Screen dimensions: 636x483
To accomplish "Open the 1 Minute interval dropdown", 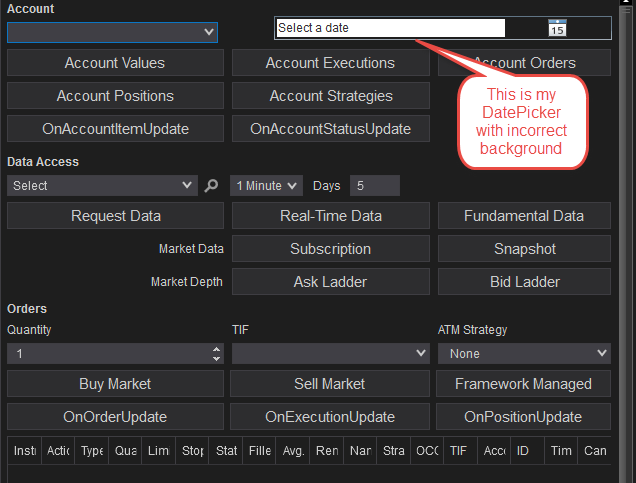I will click(266, 186).
